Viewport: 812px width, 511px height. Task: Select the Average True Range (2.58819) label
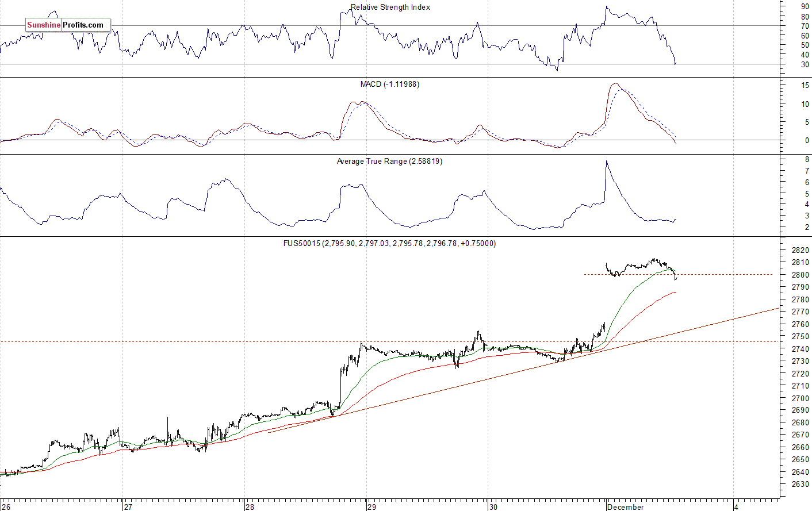click(389, 162)
